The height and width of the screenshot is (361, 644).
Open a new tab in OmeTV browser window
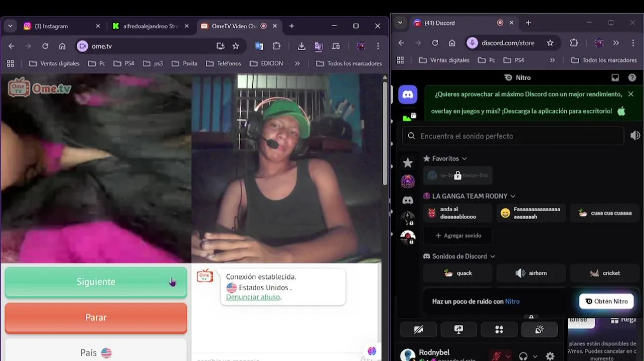click(x=291, y=26)
